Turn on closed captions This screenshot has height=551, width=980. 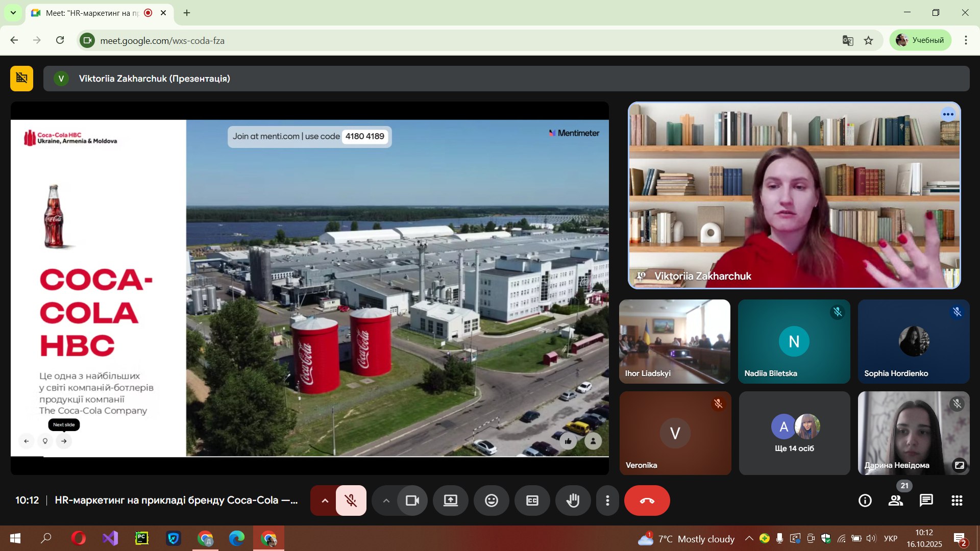532,500
